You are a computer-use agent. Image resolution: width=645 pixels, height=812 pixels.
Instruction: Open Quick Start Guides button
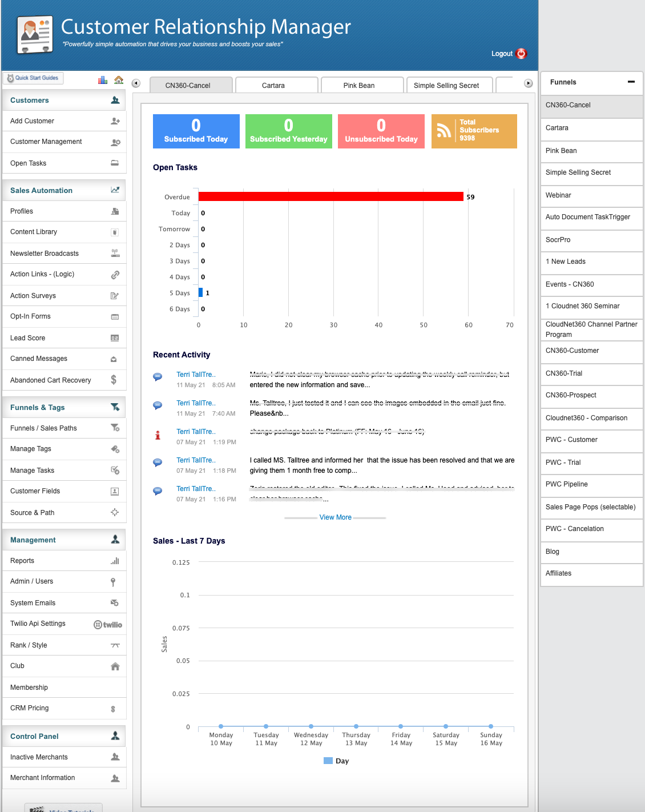[33, 78]
